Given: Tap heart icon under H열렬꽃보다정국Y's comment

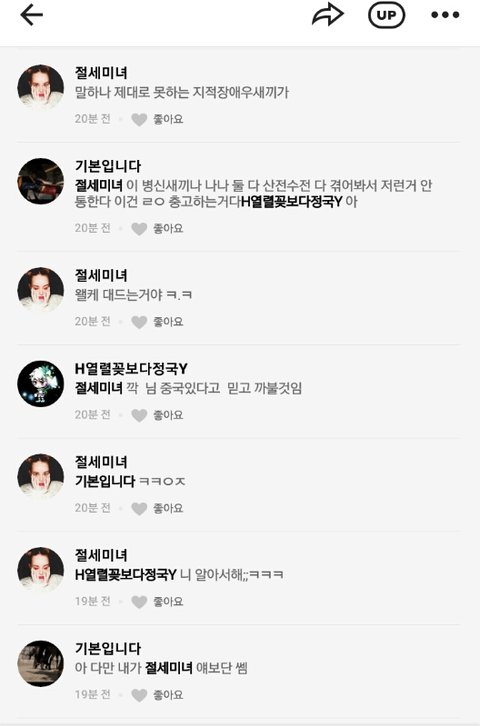Looking at the screenshot, I should [139, 415].
